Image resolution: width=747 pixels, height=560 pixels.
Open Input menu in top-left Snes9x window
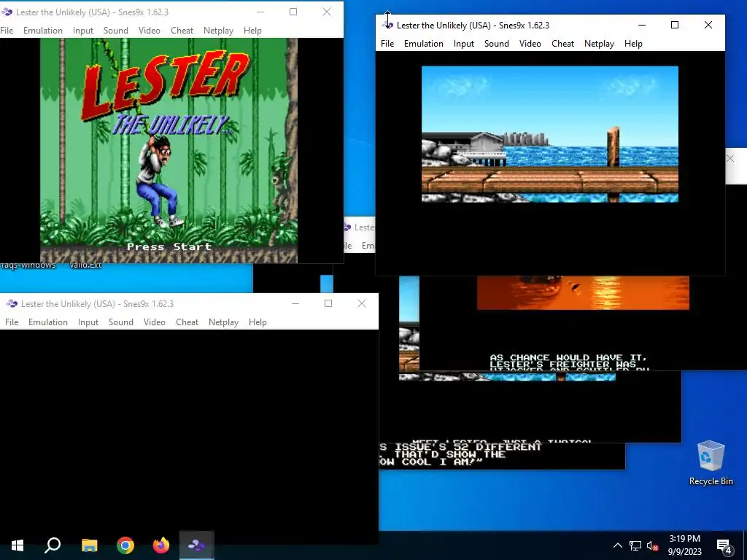pos(83,31)
